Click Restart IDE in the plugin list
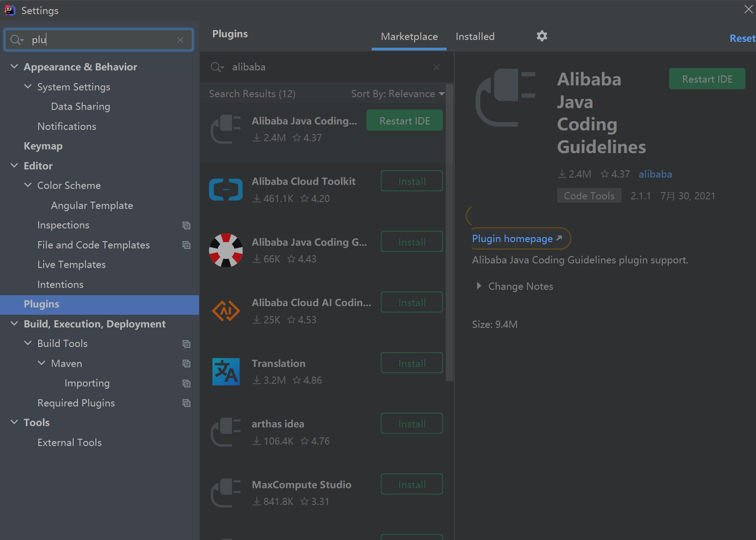This screenshot has height=540, width=756. pos(404,121)
